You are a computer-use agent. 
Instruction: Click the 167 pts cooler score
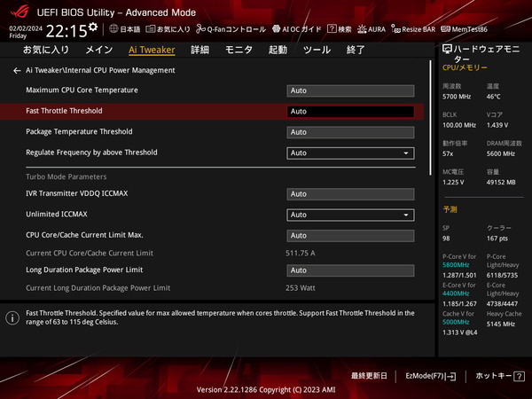coord(497,239)
